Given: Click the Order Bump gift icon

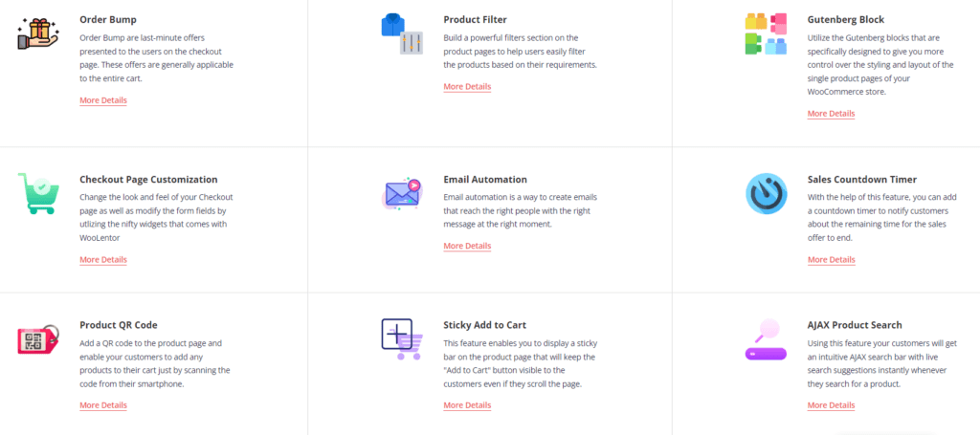Looking at the screenshot, I should [x=37, y=33].
